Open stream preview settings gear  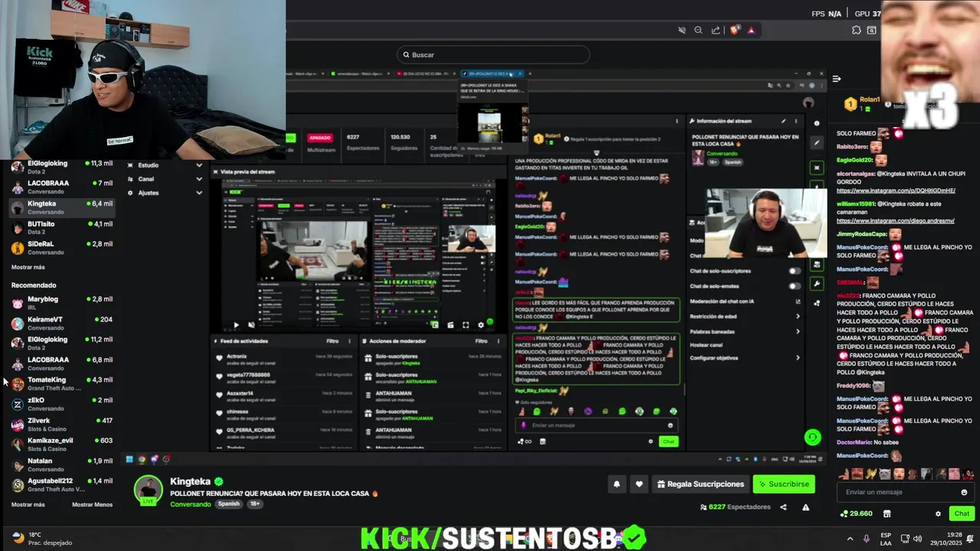[x=480, y=325]
